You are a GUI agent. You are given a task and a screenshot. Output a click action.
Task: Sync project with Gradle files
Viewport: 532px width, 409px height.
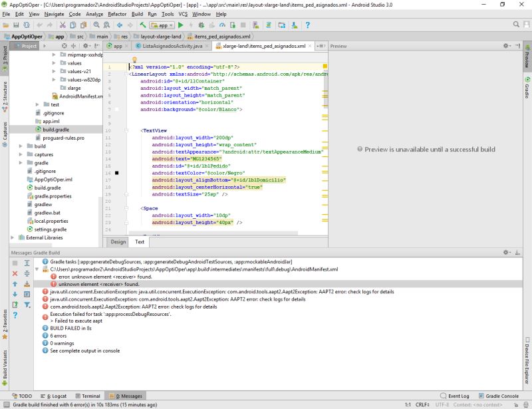[269, 25]
